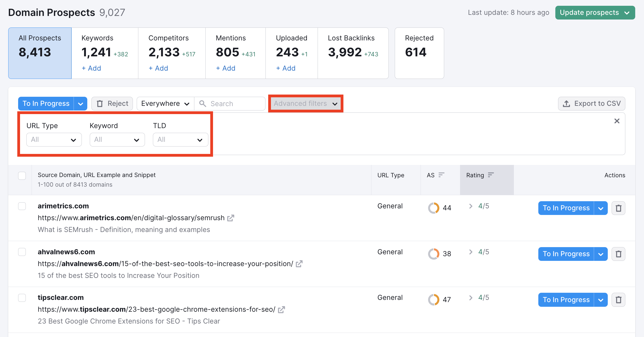This screenshot has width=644, height=337.
Task: Delete ahvalnews6.com using its row trash icon
Action: point(618,254)
